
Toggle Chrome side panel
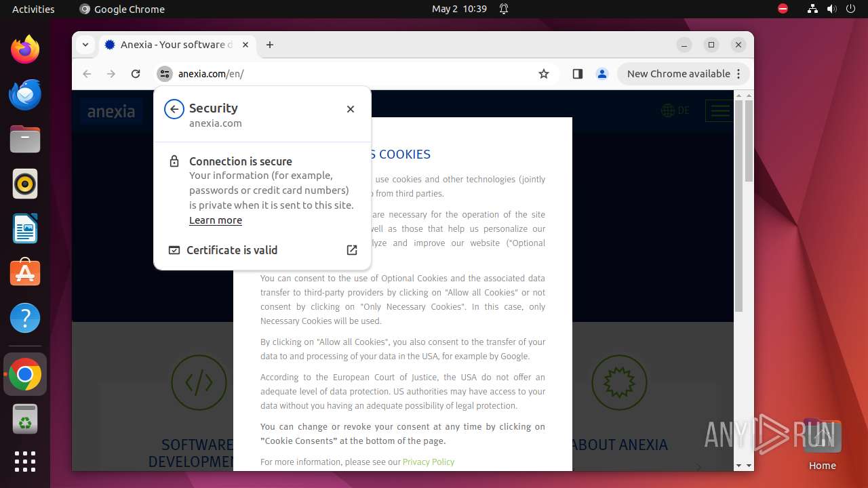[578, 74]
